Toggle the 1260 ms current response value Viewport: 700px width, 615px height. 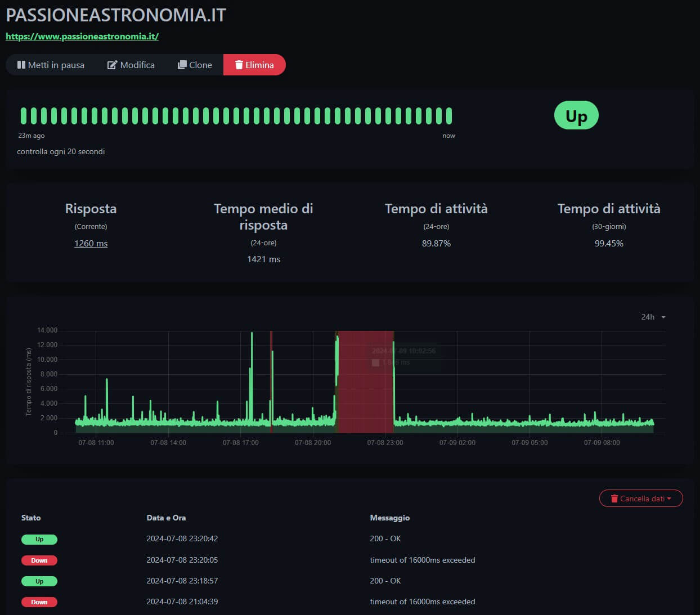tap(91, 243)
